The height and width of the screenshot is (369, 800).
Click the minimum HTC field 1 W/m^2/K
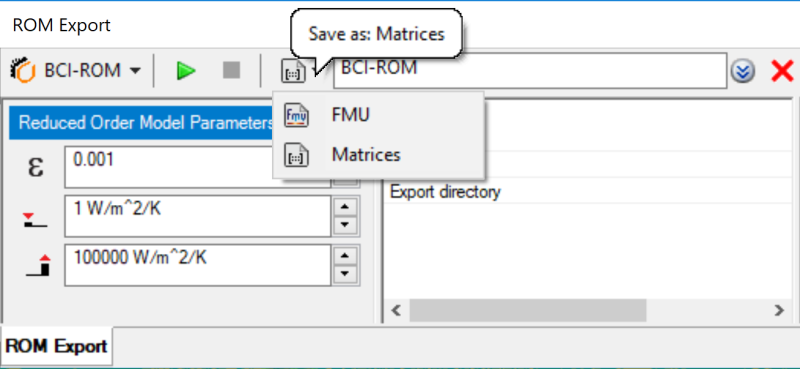197,216
